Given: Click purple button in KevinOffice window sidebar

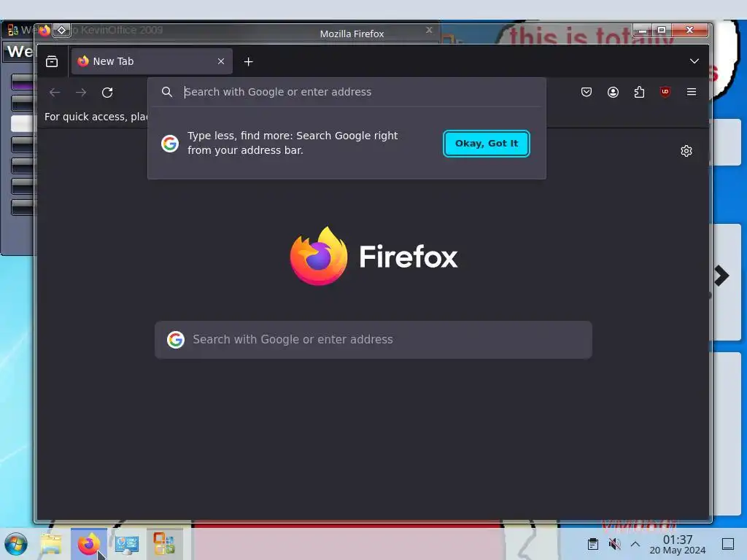Looking at the screenshot, I should 22,82.
